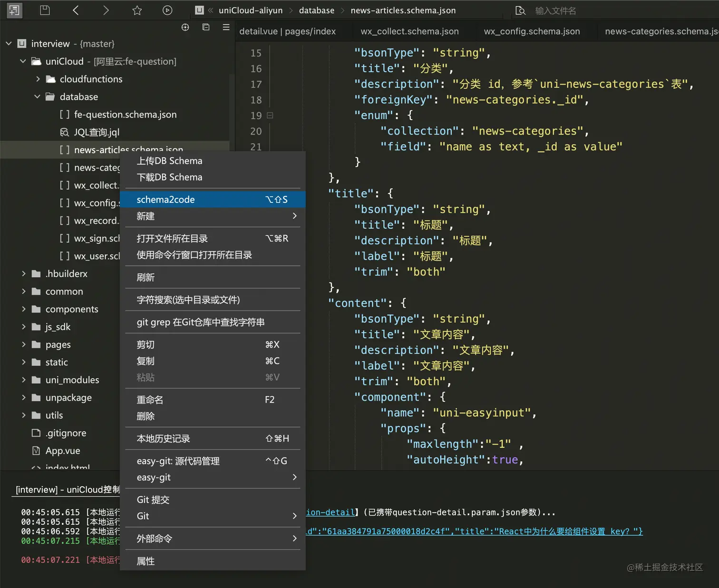
Task: Navigate forward with the right arrow icon
Action: pos(106,10)
